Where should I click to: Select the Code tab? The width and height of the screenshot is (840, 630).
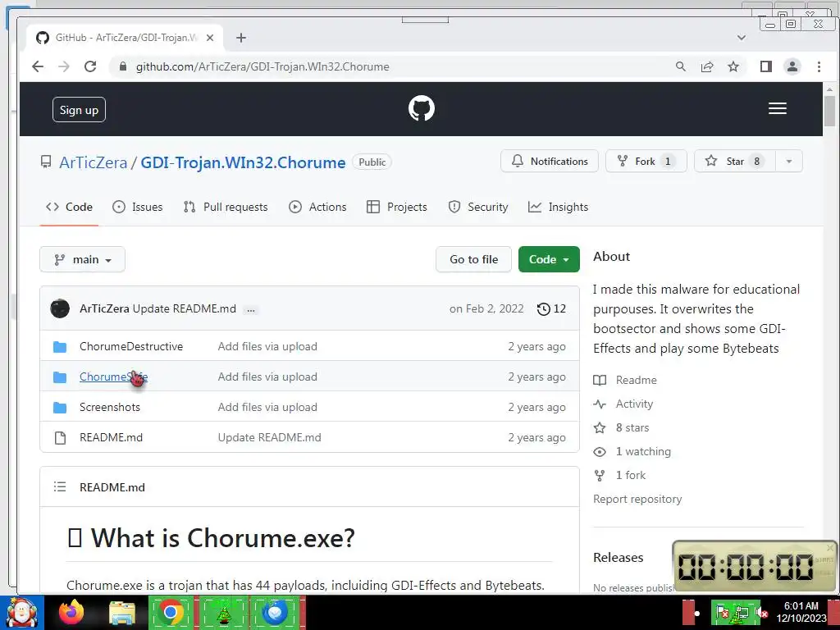pyautogui.click(x=69, y=207)
